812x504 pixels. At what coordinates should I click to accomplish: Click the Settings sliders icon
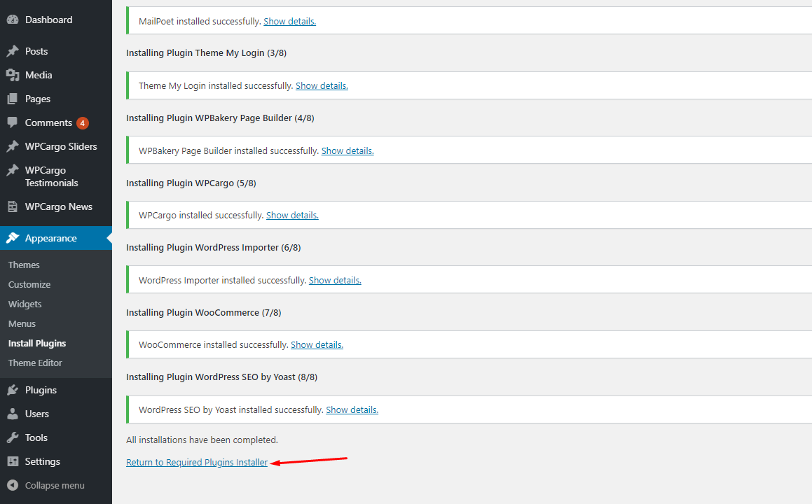pos(13,461)
